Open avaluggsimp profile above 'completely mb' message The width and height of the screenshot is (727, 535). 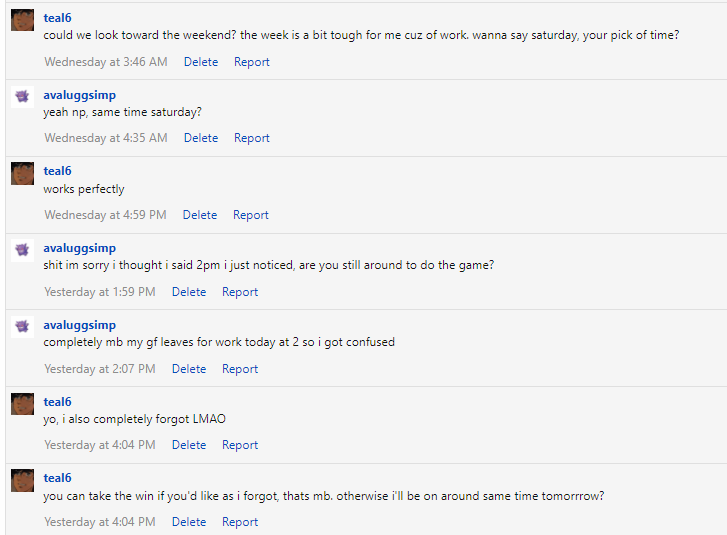[x=79, y=325]
